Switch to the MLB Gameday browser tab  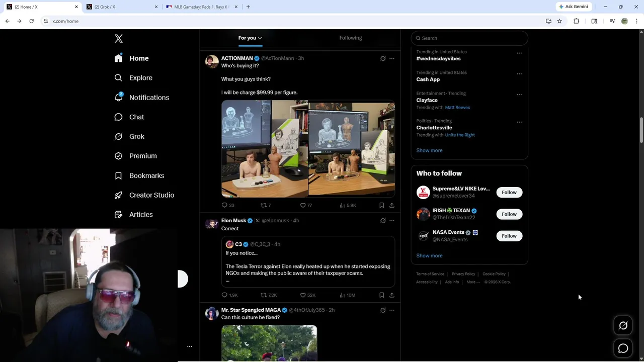(201, 7)
